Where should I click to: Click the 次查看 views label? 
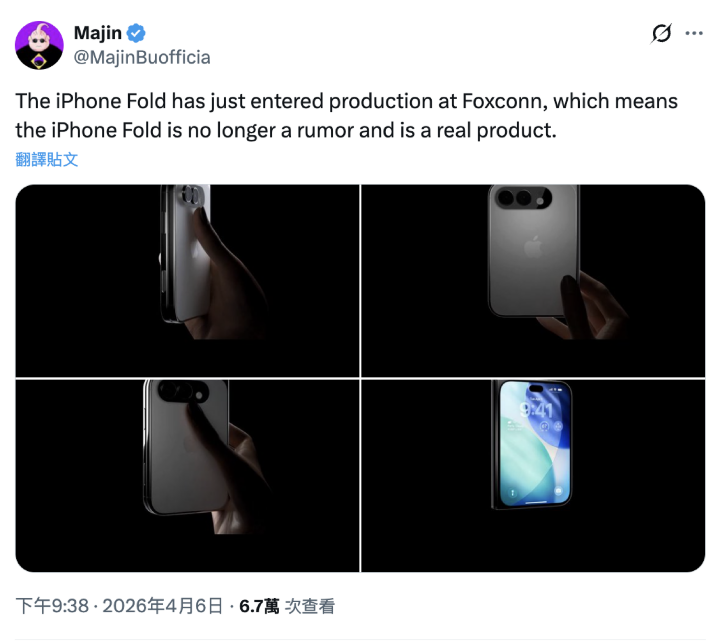[x=309, y=606]
